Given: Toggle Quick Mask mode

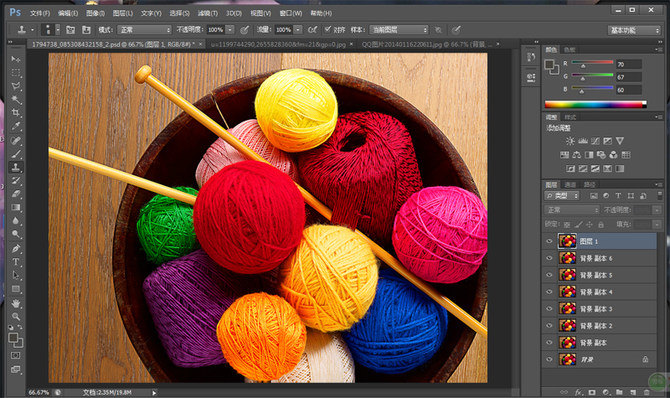Looking at the screenshot, I should coord(16,356).
